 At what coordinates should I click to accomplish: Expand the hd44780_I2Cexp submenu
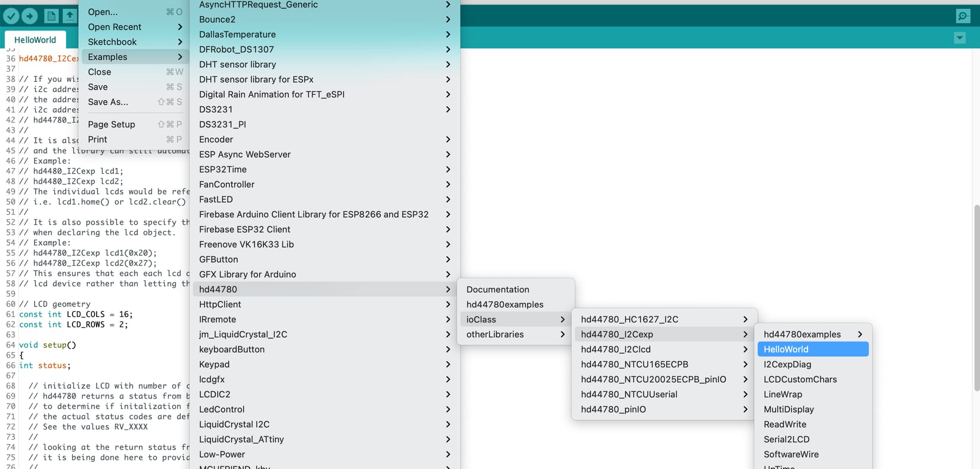point(665,334)
